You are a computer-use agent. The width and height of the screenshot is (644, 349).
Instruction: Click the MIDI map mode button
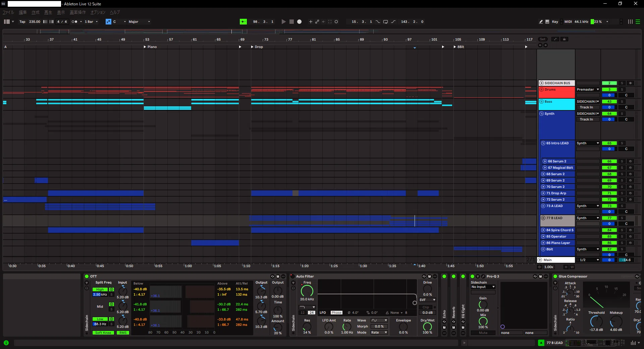coord(568,22)
